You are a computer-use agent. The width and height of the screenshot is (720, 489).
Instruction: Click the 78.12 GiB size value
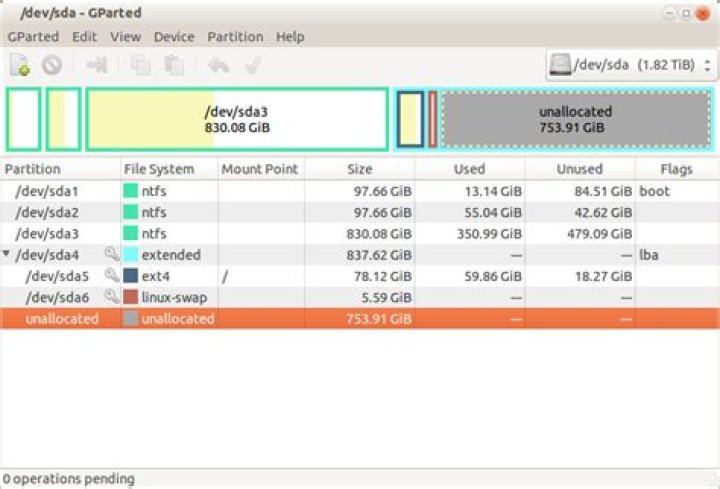(x=383, y=276)
